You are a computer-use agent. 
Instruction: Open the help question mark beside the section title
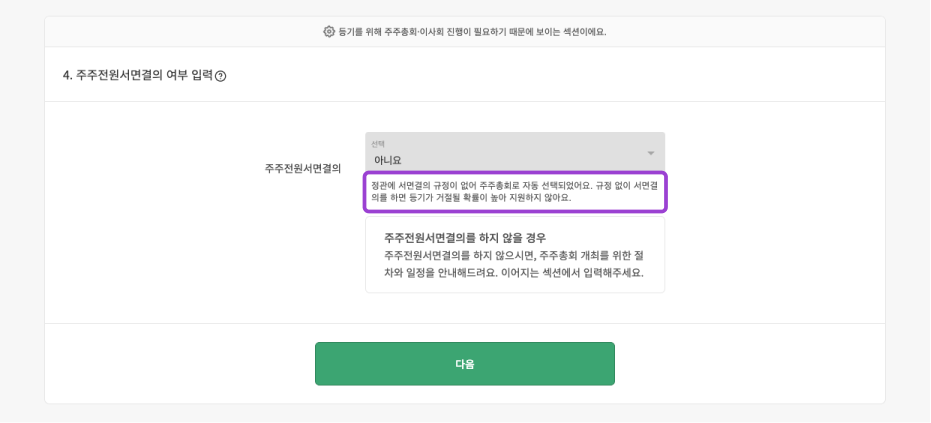click(x=220, y=76)
